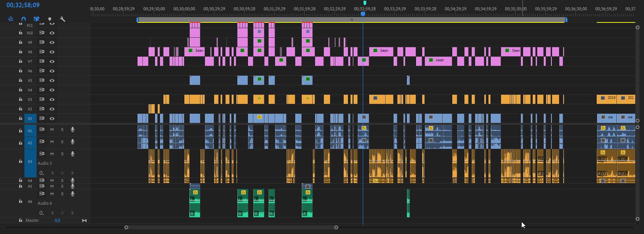Image resolution: width=644 pixels, height=234 pixels.
Task: Click the playhead timecode 00;32;58;09
Action: [x=23, y=5]
